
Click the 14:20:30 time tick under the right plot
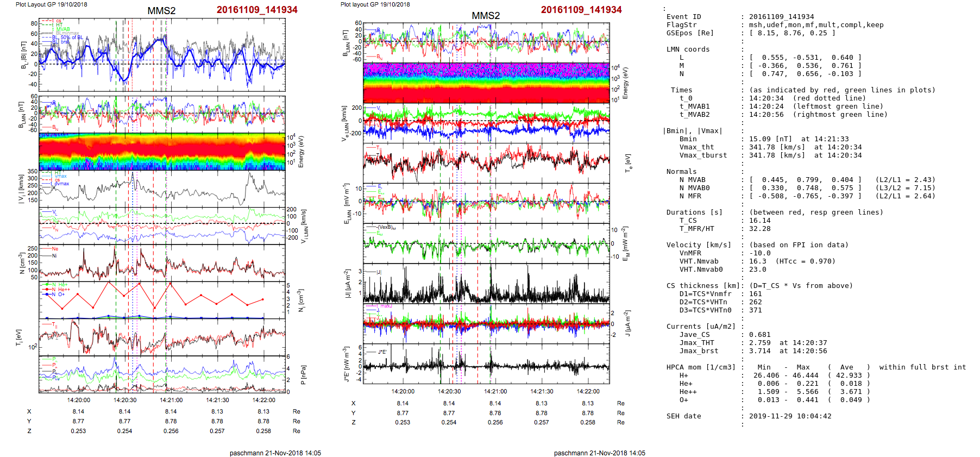pyautogui.click(x=449, y=391)
